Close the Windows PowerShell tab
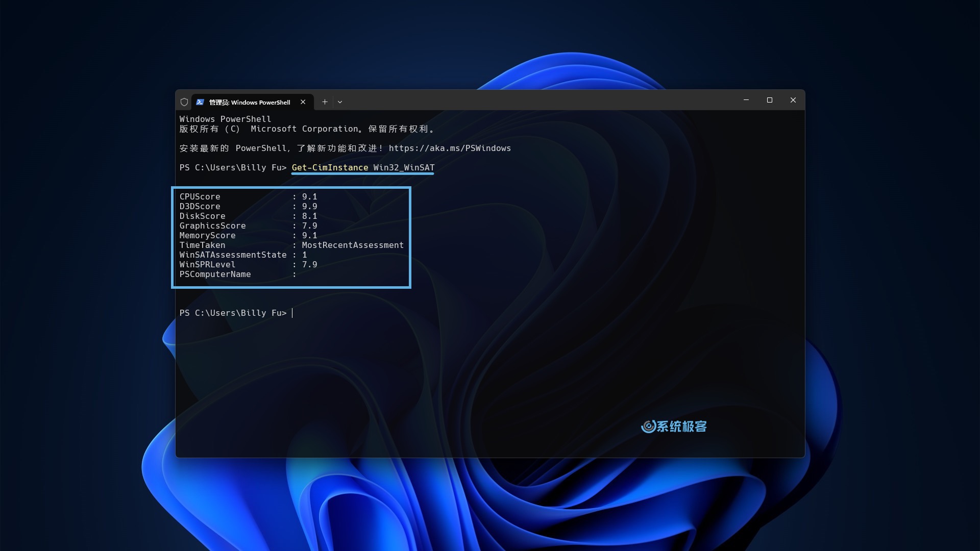980x551 pixels. tap(303, 102)
